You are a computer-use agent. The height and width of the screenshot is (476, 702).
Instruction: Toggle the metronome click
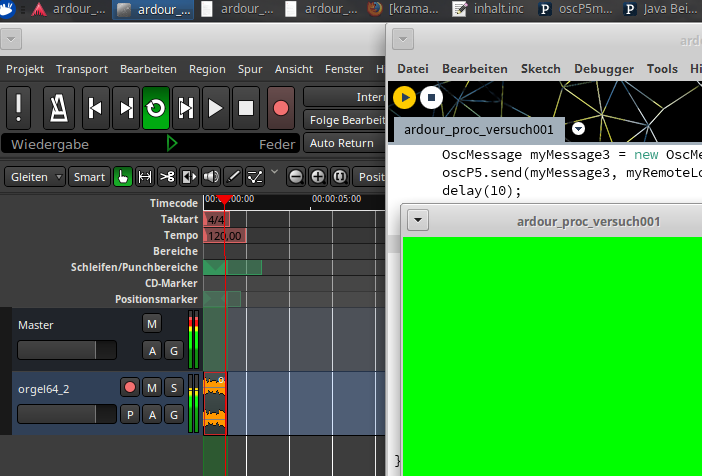(x=57, y=108)
